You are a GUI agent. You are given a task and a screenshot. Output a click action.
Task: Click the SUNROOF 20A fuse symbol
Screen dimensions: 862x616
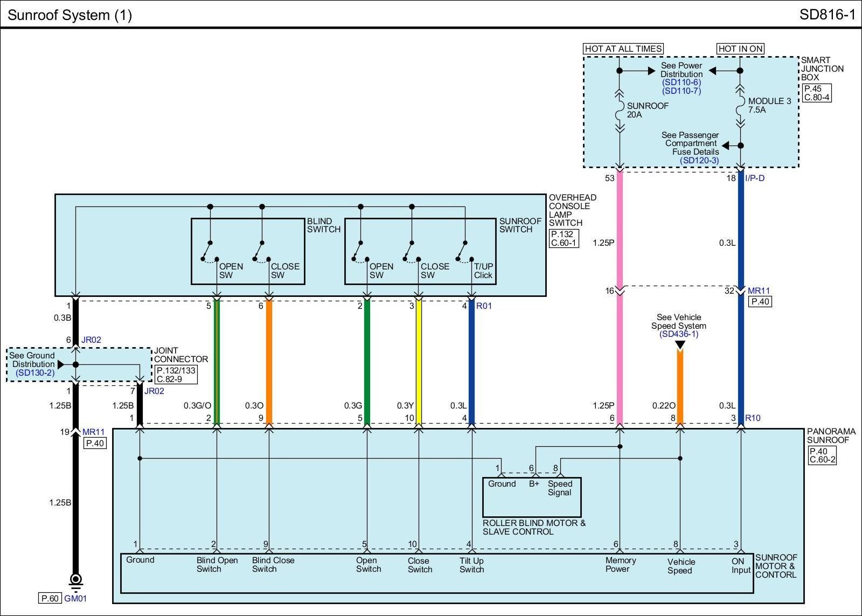coord(620,110)
